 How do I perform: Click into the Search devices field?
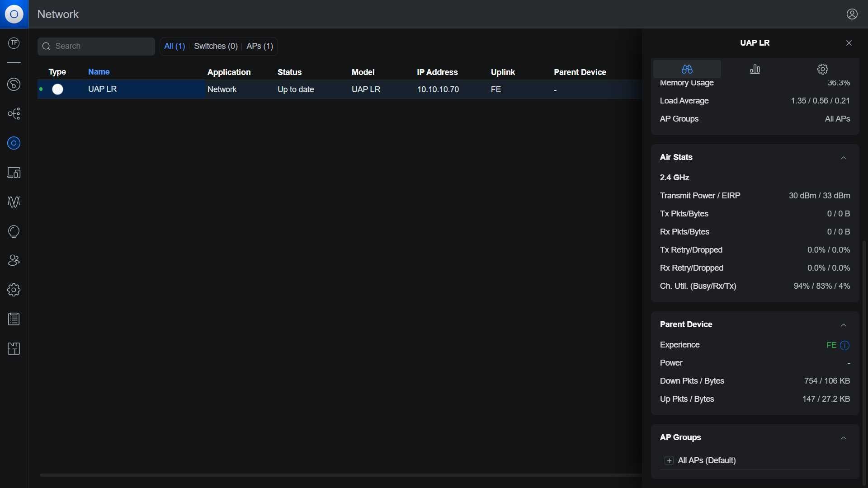pyautogui.click(x=96, y=47)
